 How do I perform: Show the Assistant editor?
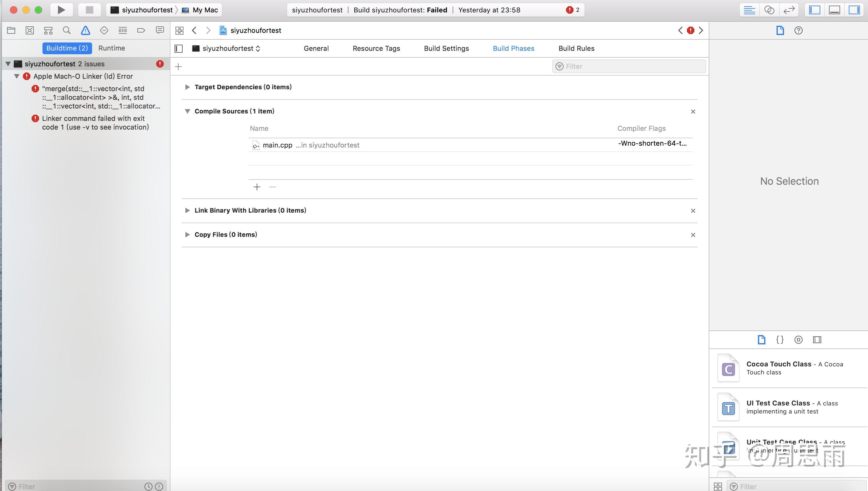pyautogui.click(x=769, y=10)
